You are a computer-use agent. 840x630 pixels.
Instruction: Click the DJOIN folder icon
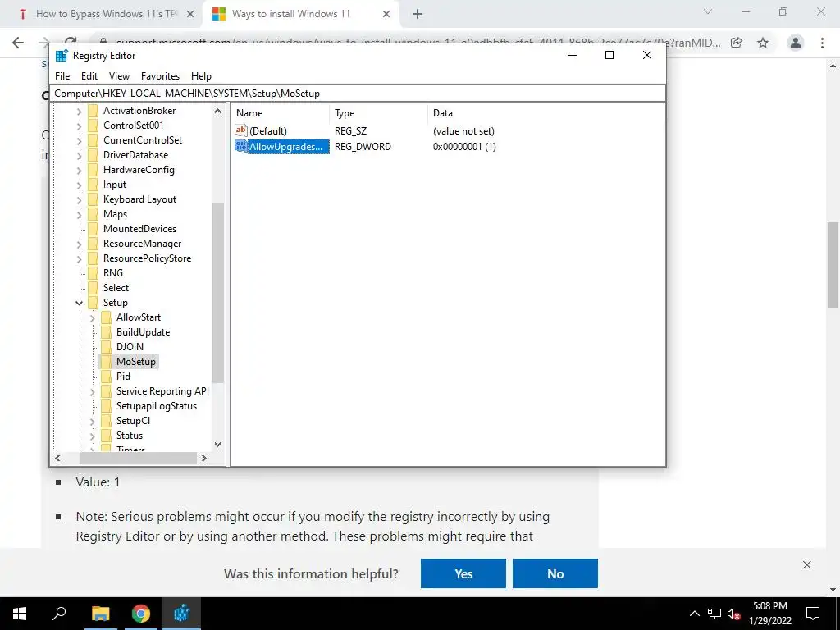pos(107,347)
